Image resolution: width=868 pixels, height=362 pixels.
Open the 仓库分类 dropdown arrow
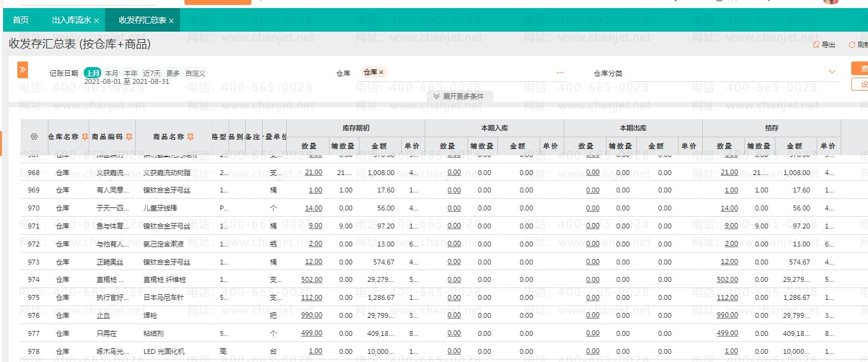click(832, 72)
